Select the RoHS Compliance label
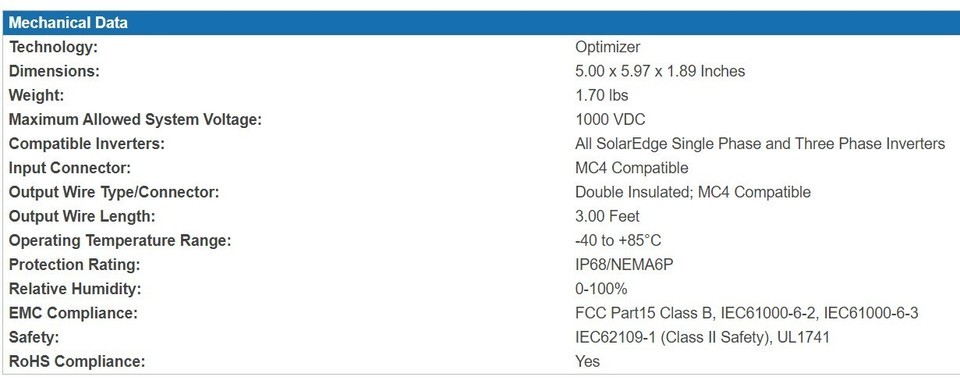 point(77,362)
